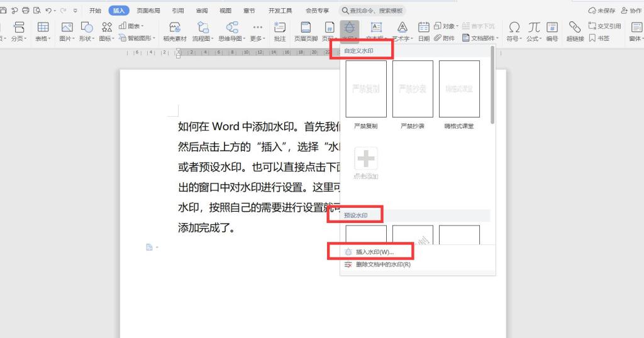The height and width of the screenshot is (338, 644).
Task: Click the print icon in quick access bar
Action: pos(26,11)
